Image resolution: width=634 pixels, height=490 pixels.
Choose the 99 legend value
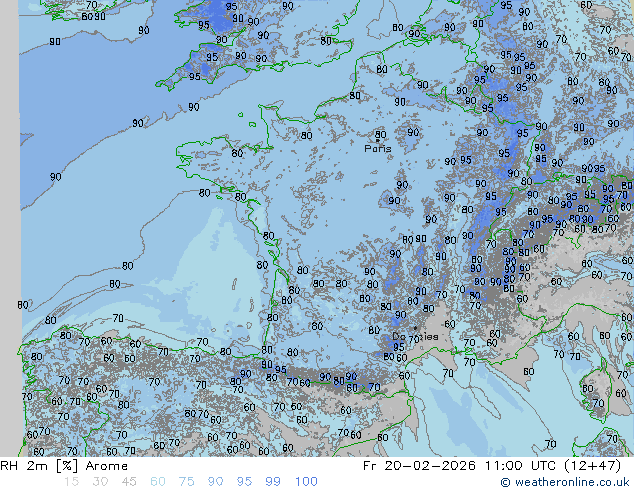(273, 482)
